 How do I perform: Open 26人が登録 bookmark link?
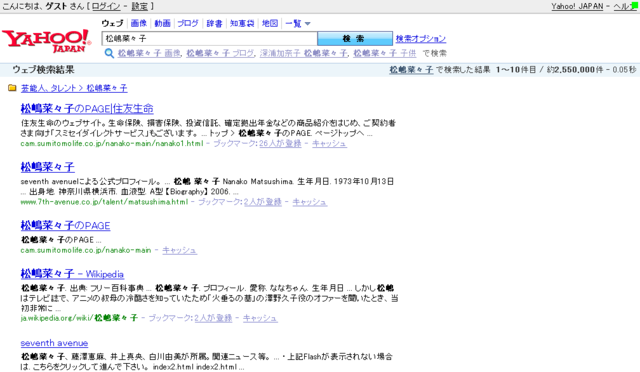click(280, 143)
